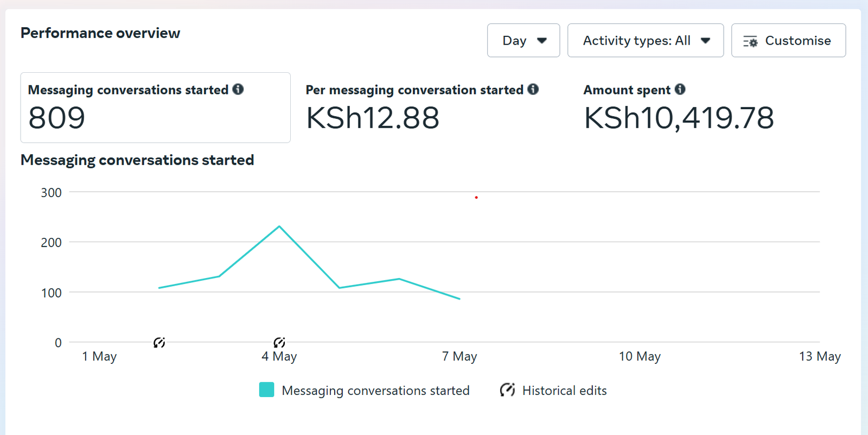
Task: Select the KSh10,419.78 amount spent metric
Action: [x=679, y=118]
